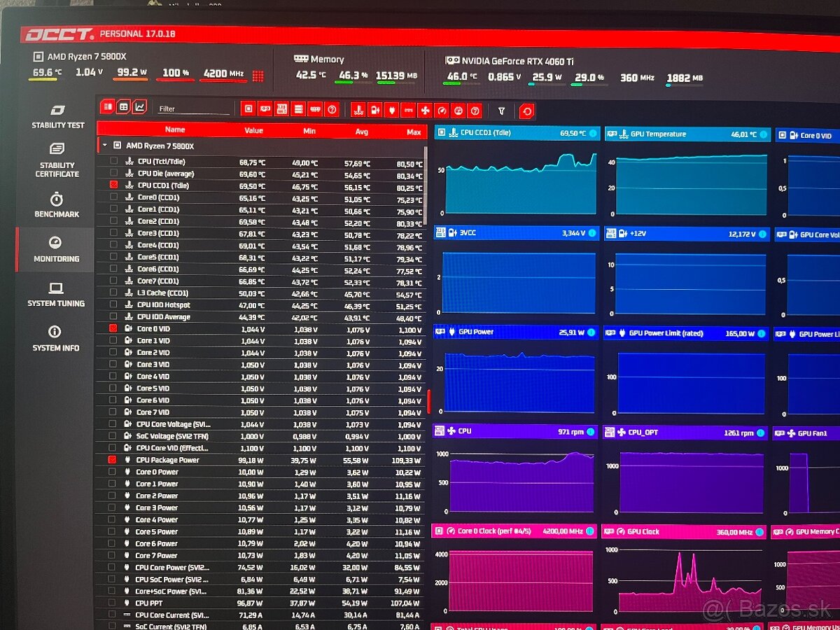Click the funnel filter icon
Image resolution: width=840 pixels, height=630 pixels.
[501, 111]
